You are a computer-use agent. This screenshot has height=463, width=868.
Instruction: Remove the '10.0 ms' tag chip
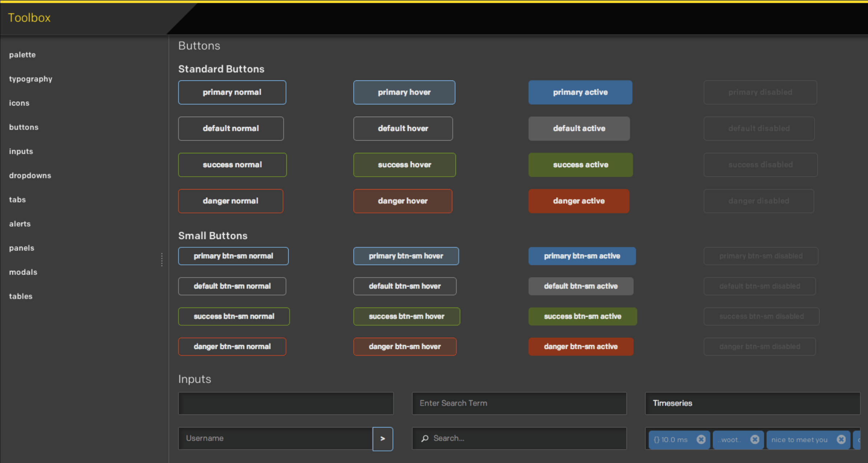click(x=701, y=439)
